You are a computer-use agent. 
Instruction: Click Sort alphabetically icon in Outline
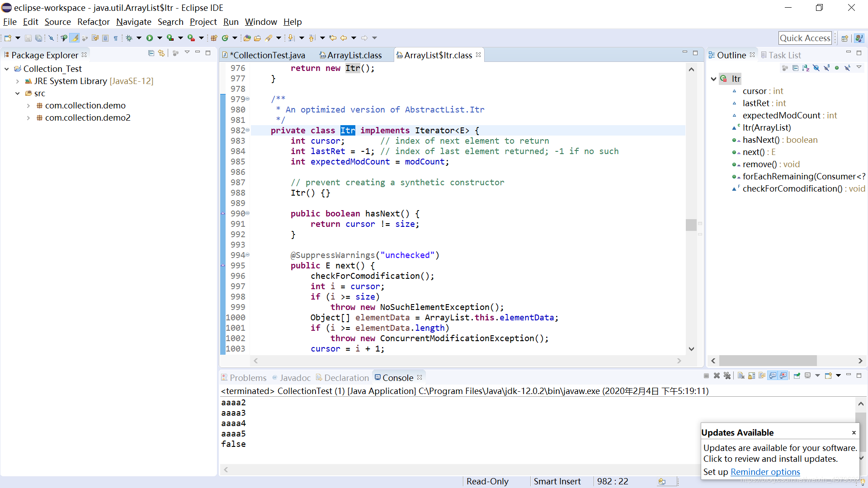(806, 68)
